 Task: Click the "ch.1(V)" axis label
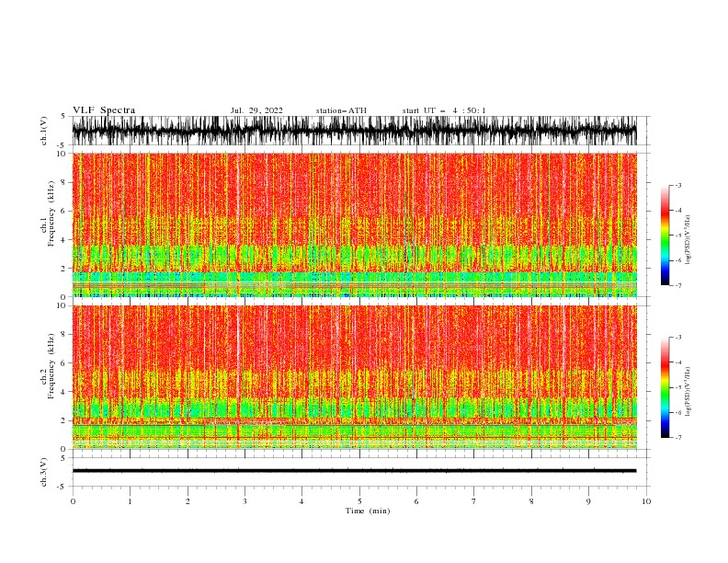(x=44, y=131)
